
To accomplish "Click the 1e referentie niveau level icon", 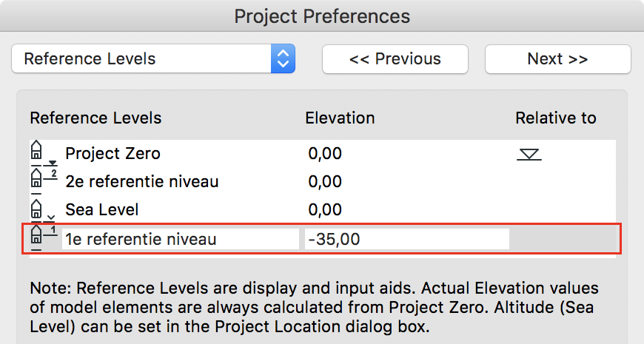I will (44, 238).
